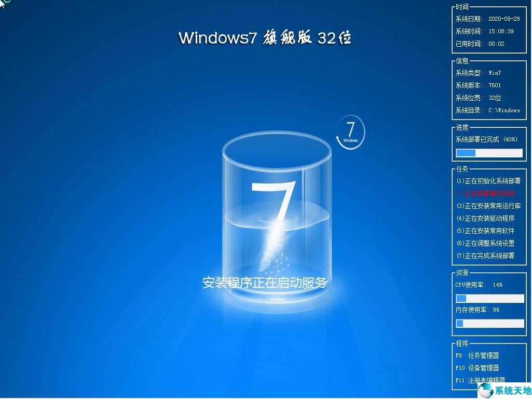Viewport: 532px width, 399px height.
Task: Click the memory usage bar
Action: pos(489,323)
